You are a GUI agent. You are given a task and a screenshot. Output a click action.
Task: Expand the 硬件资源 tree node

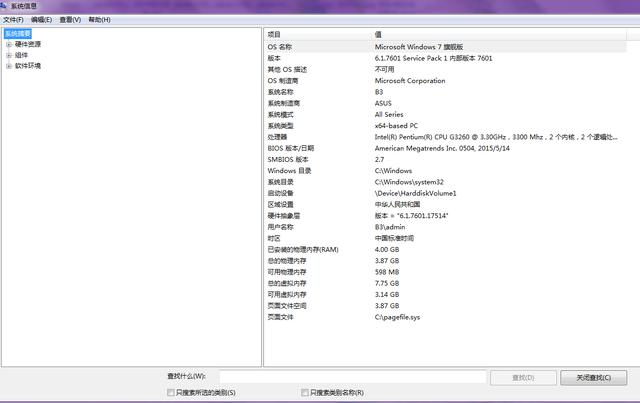click(9, 45)
